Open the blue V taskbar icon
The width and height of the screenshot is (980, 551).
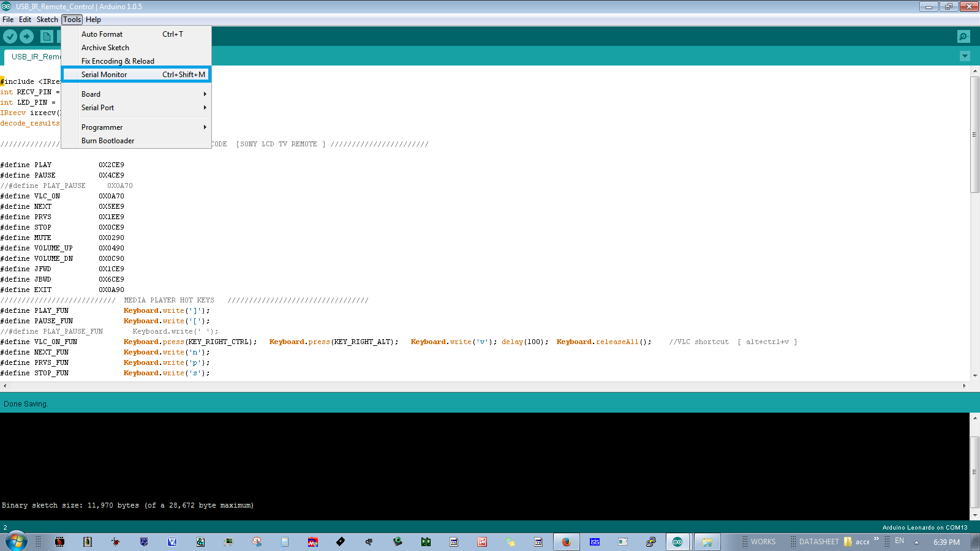point(172,542)
